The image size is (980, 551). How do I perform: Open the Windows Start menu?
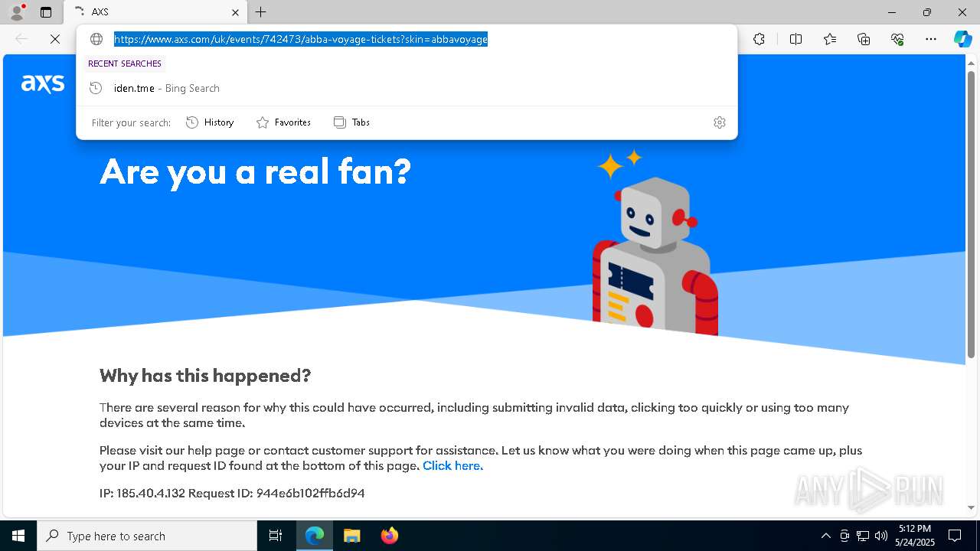tap(18, 536)
